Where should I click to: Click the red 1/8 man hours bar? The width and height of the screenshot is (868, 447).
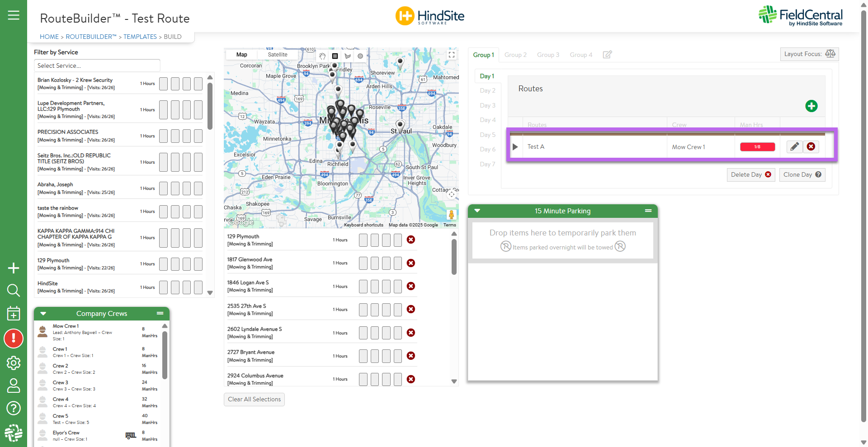coord(757,147)
